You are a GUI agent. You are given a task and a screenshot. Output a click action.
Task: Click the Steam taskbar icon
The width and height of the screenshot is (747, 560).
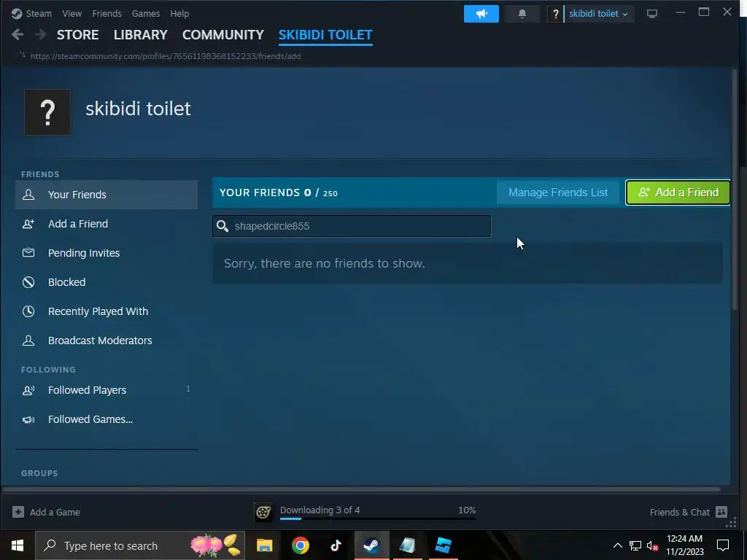click(x=371, y=545)
